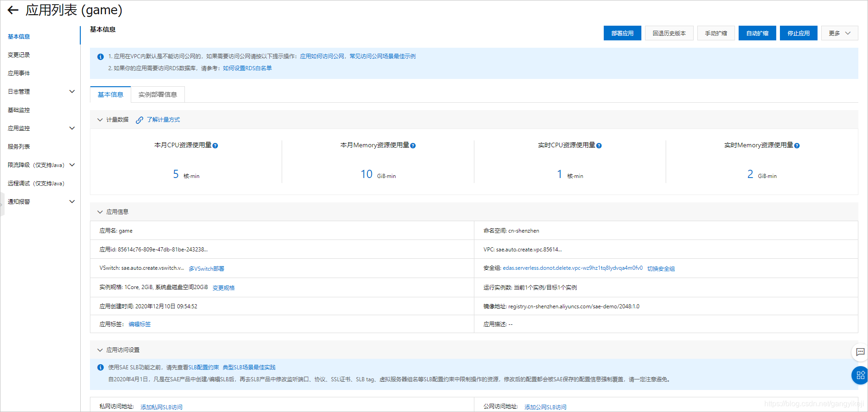
Task: Select 基本信息 in the sidebar
Action: (19, 37)
